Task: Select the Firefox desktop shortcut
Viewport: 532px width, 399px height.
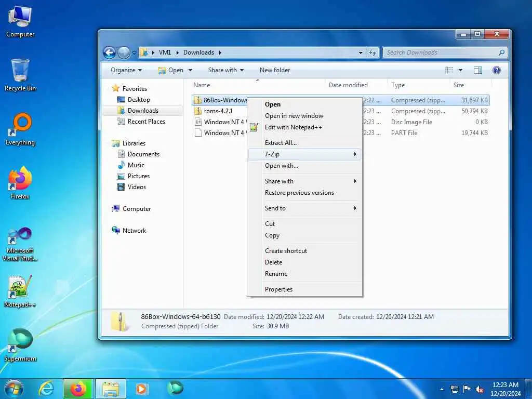Action: click(20, 183)
